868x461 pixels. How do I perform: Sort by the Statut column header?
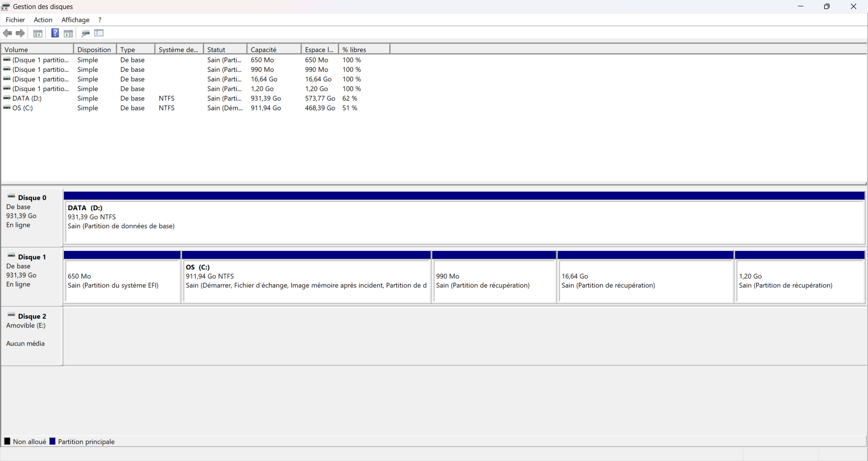(225, 49)
